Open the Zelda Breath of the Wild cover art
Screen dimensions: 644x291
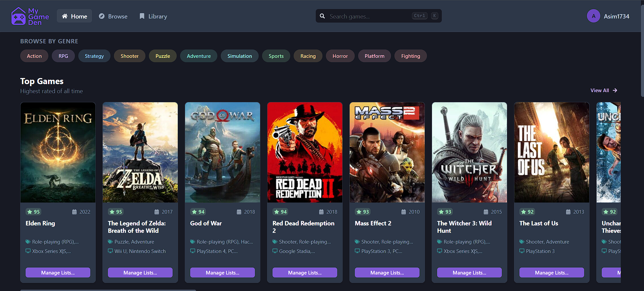click(140, 152)
